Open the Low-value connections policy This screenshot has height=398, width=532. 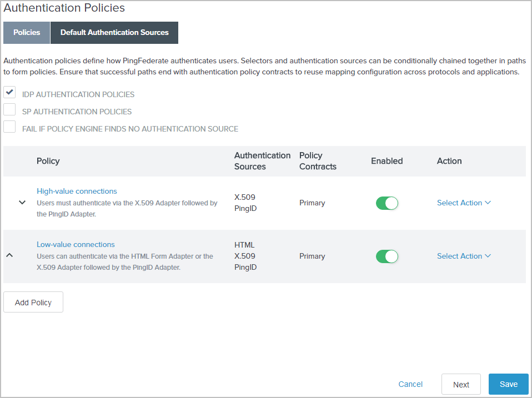click(x=76, y=244)
